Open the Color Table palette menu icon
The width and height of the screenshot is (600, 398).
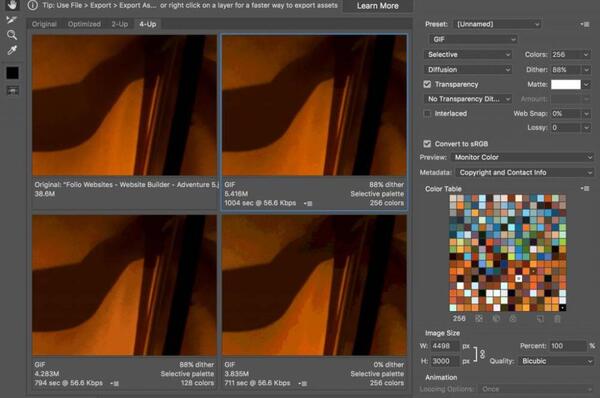point(585,188)
